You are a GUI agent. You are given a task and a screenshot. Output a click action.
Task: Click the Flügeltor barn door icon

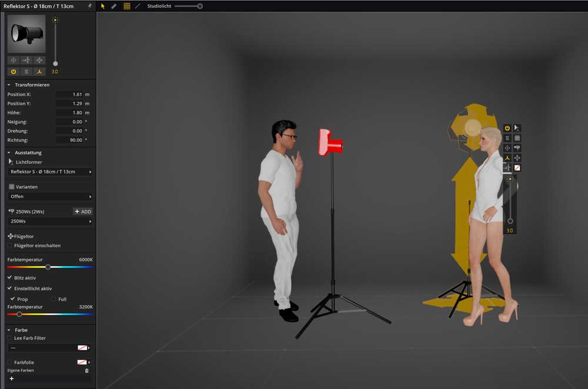click(11, 236)
